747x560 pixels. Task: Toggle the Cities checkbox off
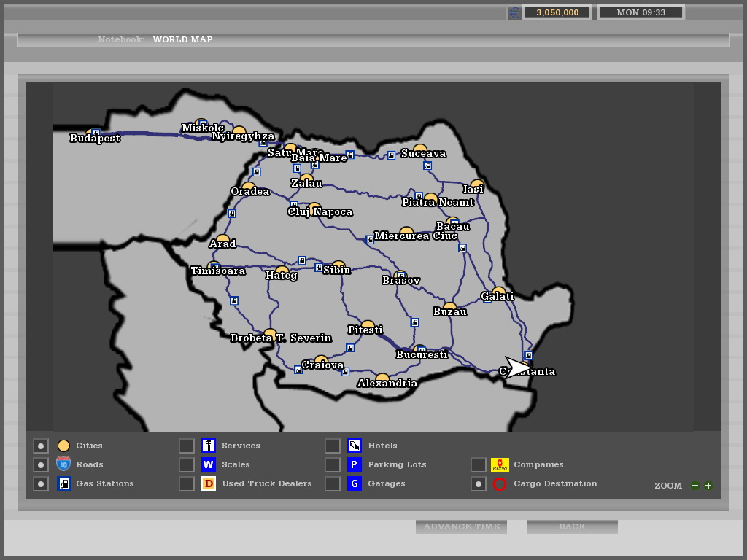coord(41,446)
